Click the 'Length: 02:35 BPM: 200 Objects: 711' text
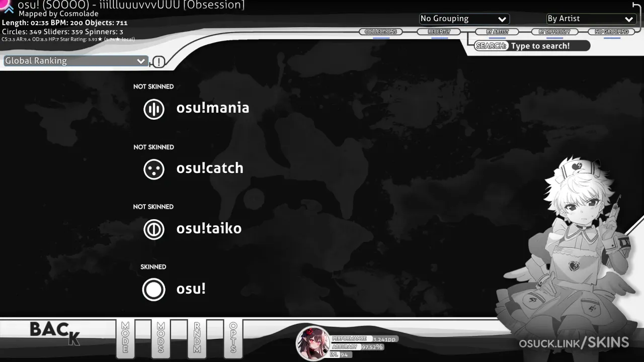 (x=65, y=23)
